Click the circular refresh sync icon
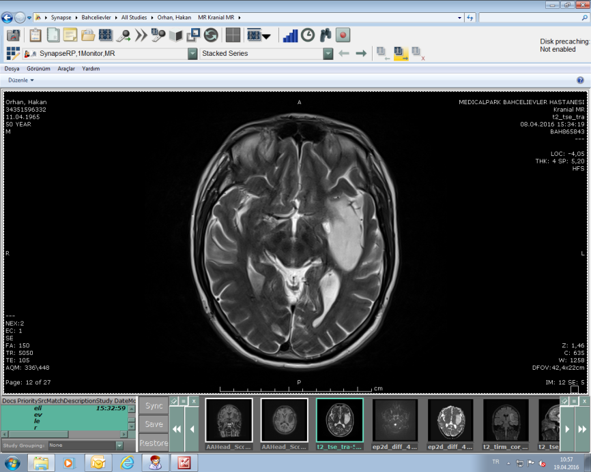Screen dimensions: 591x472 [x=211, y=35]
